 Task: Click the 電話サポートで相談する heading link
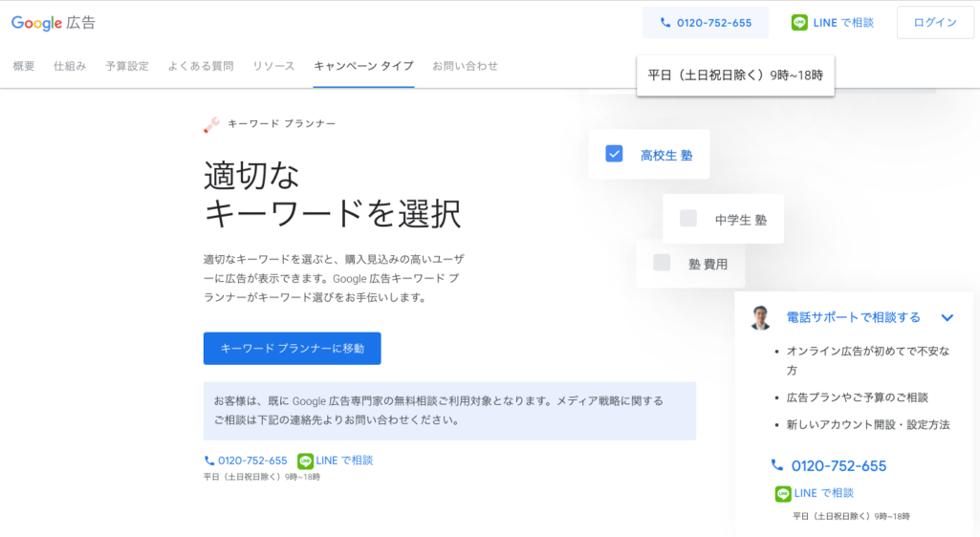point(853,317)
